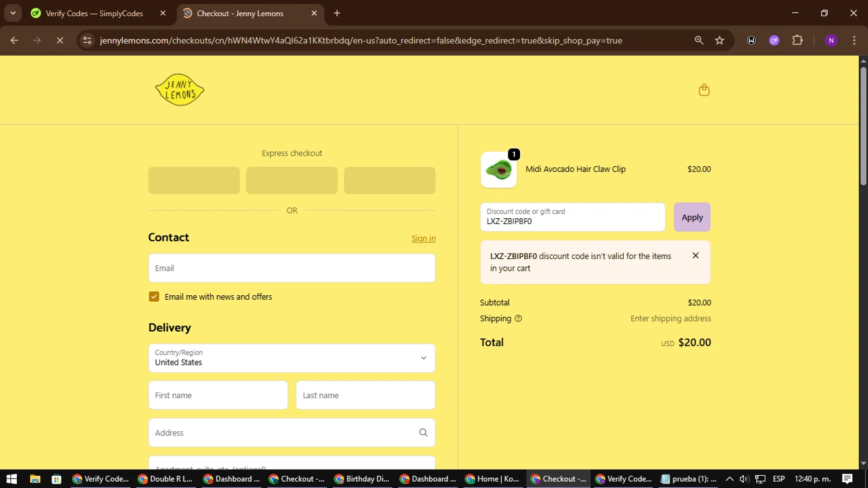This screenshot has height=488, width=868.
Task: Click the Jenny Lemons logo
Action: [179, 90]
